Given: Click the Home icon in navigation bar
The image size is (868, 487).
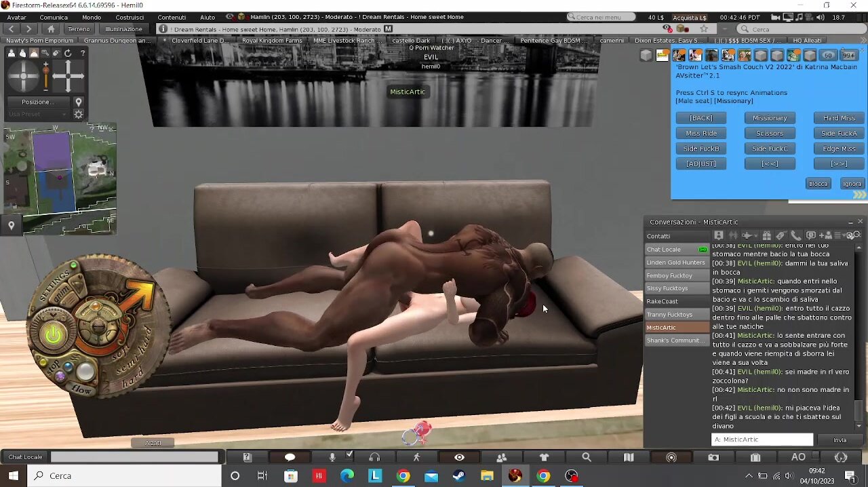Looking at the screenshot, I should click(51, 29).
